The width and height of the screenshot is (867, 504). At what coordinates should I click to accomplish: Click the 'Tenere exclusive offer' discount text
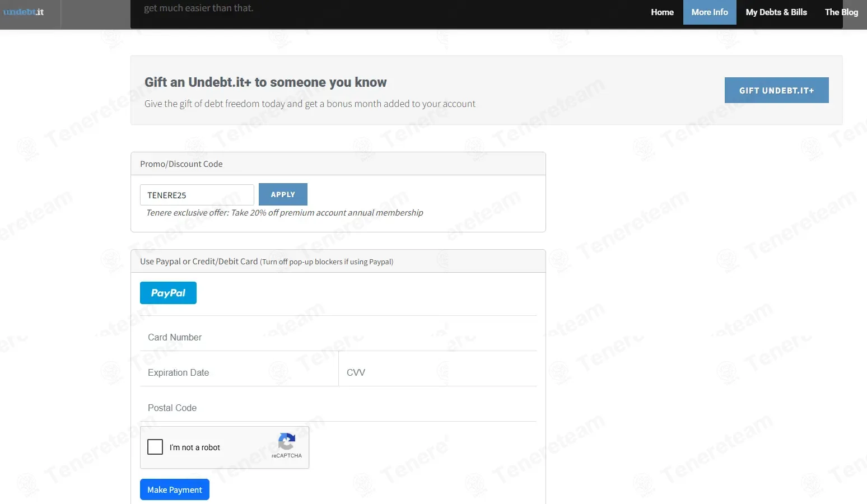pos(285,213)
